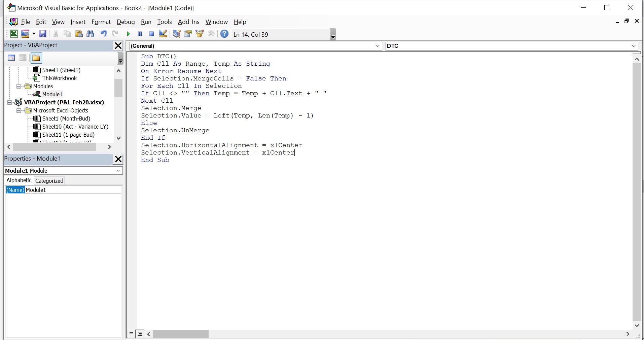Save the workbook with the floppy icon
Image resolution: width=644 pixels, height=340 pixels.
pos(43,34)
